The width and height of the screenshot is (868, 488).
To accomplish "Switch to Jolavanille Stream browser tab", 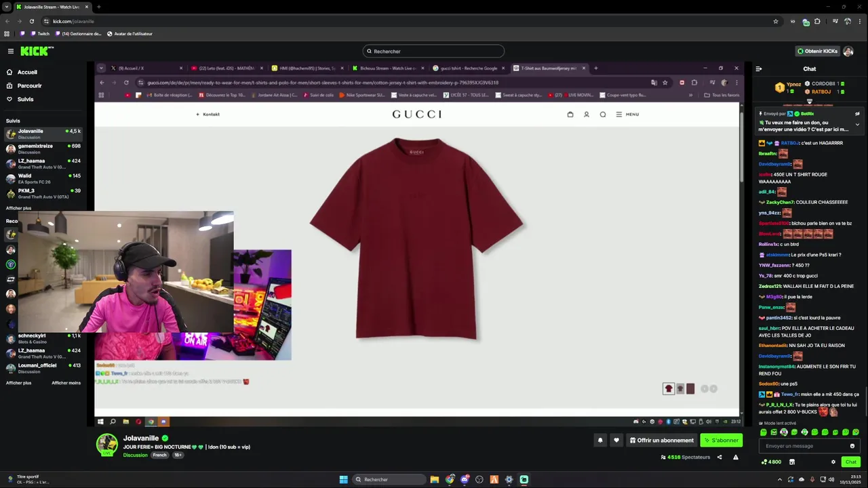I will [x=52, y=7].
